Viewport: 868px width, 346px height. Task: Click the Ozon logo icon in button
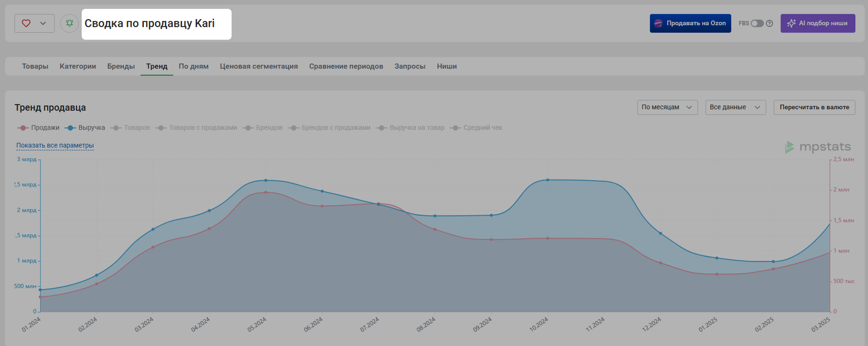[658, 23]
